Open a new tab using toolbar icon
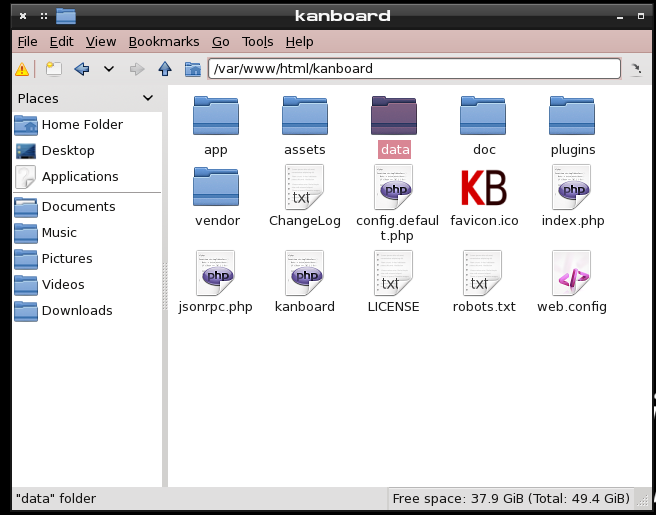 54,69
